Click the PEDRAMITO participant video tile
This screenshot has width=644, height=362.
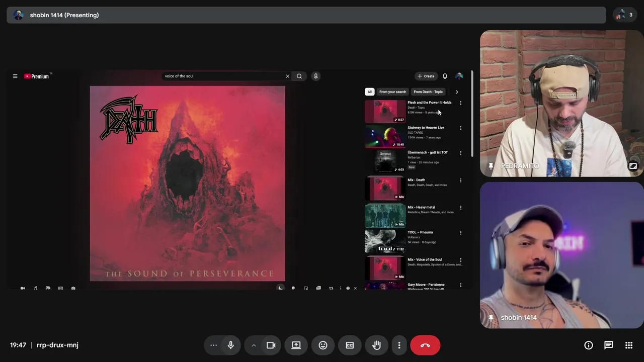pyautogui.click(x=561, y=104)
